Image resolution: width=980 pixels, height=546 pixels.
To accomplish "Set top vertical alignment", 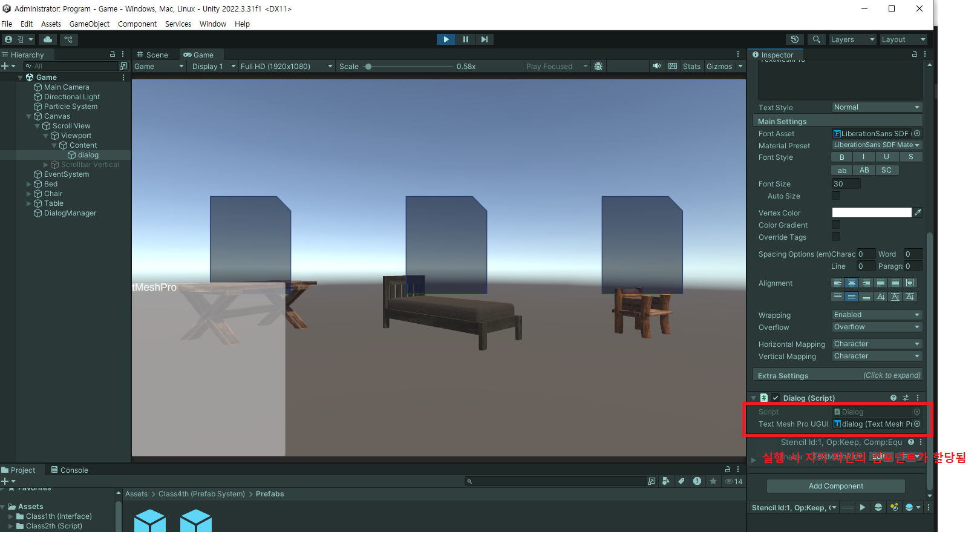I will pos(837,297).
